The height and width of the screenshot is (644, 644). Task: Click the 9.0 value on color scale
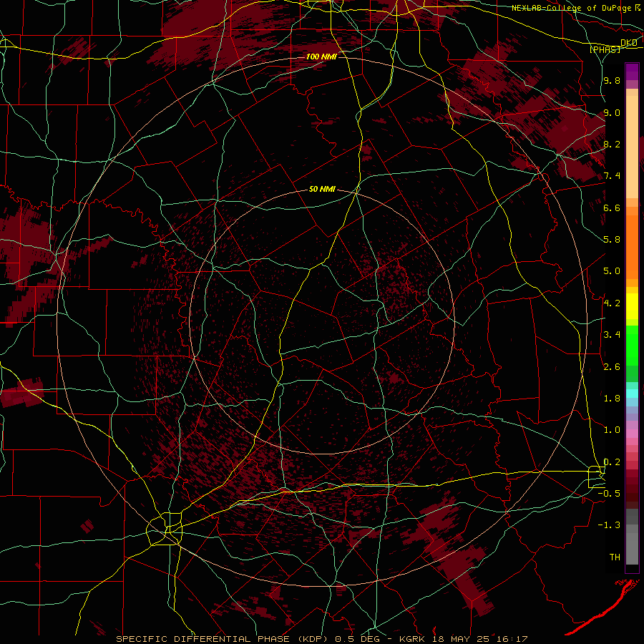(612, 113)
